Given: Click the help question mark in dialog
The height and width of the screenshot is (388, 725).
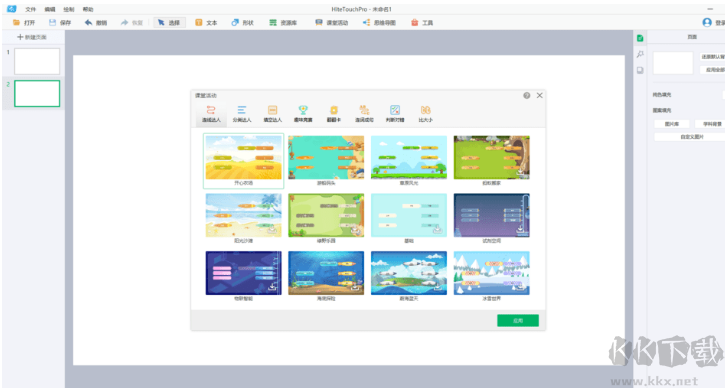Looking at the screenshot, I should click(x=527, y=95).
